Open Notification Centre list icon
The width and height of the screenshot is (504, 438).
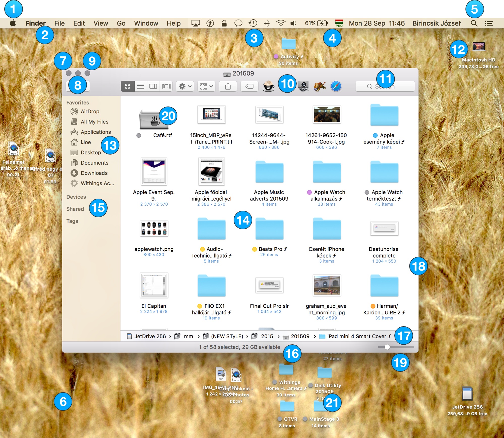(489, 23)
